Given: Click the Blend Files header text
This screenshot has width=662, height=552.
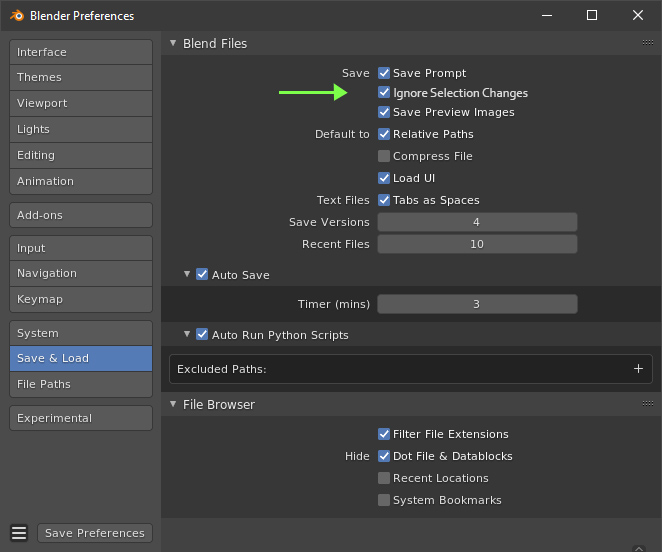Looking at the screenshot, I should (215, 43).
